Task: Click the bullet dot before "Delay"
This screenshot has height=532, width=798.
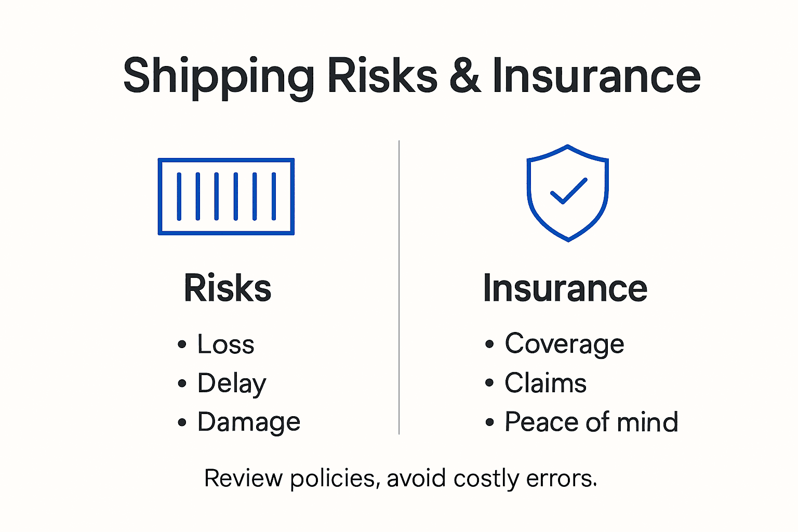Action: click(182, 383)
